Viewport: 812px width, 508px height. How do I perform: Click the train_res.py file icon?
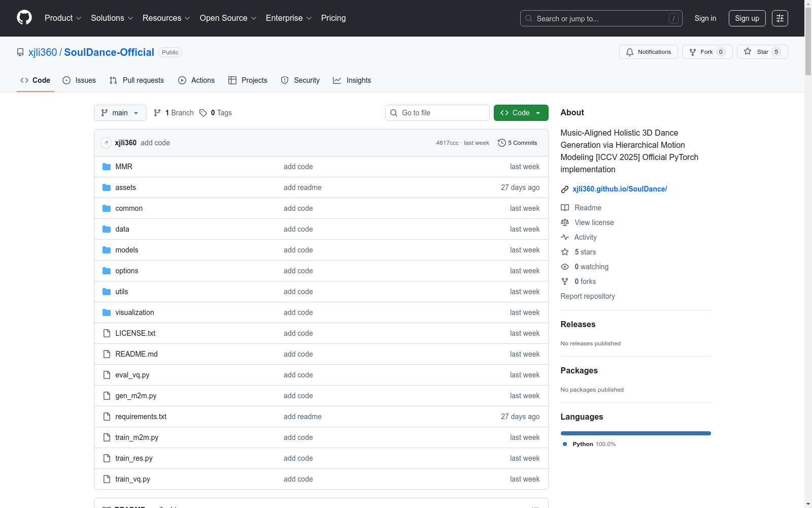pyautogui.click(x=107, y=458)
